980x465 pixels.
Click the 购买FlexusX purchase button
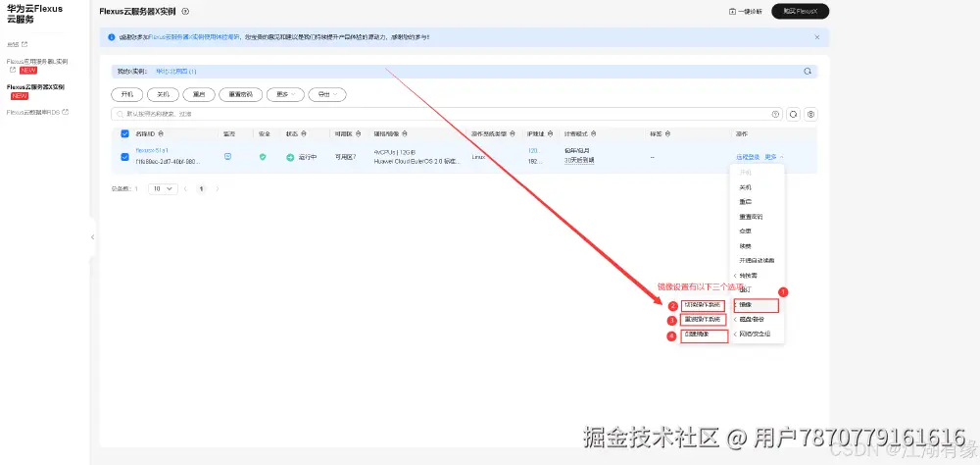coord(800,11)
